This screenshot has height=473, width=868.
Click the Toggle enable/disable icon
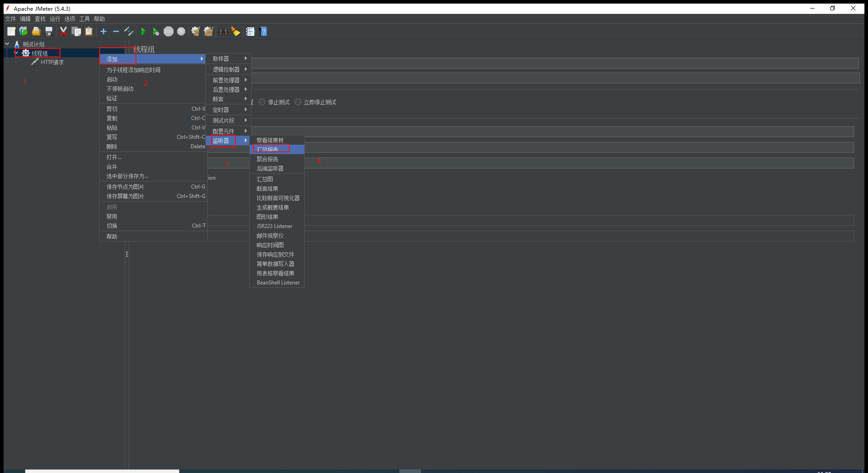click(129, 31)
